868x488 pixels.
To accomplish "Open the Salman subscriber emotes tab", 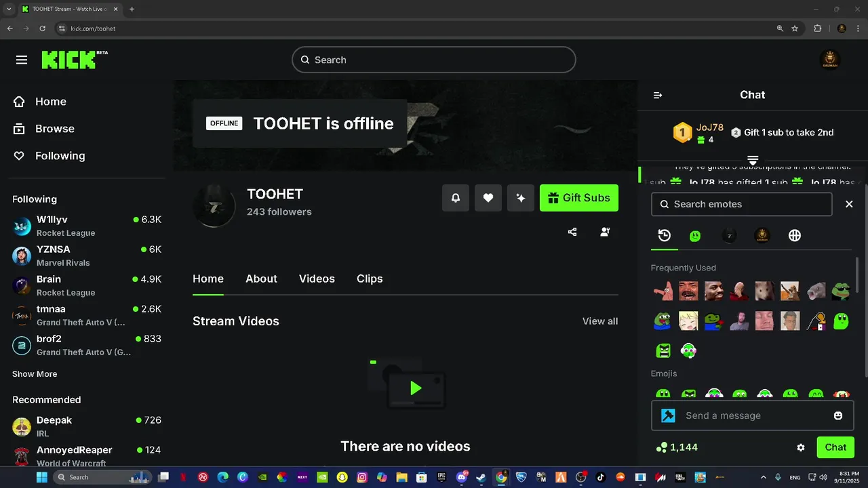I will click(762, 236).
